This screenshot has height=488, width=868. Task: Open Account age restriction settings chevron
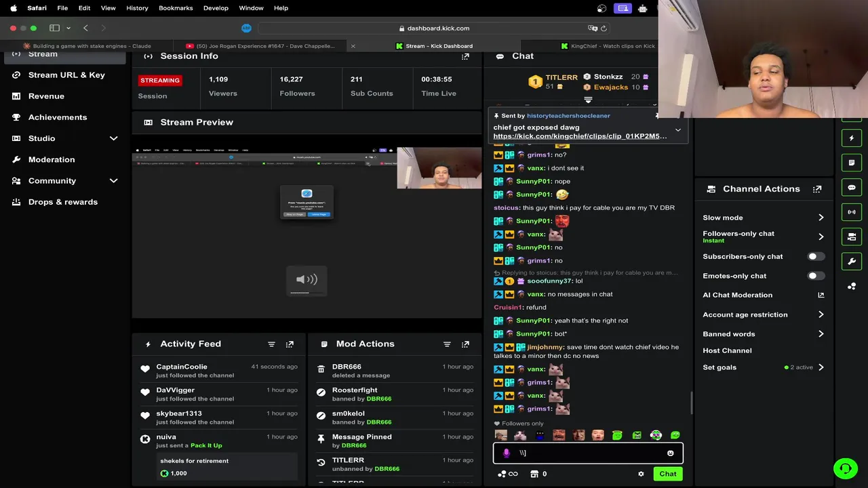point(821,314)
